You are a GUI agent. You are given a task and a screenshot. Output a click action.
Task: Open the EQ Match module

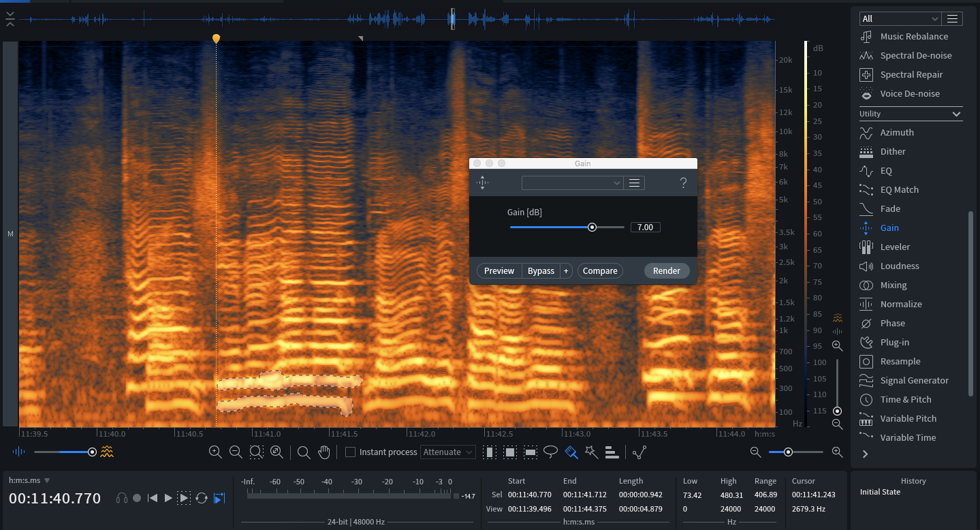[x=899, y=189]
